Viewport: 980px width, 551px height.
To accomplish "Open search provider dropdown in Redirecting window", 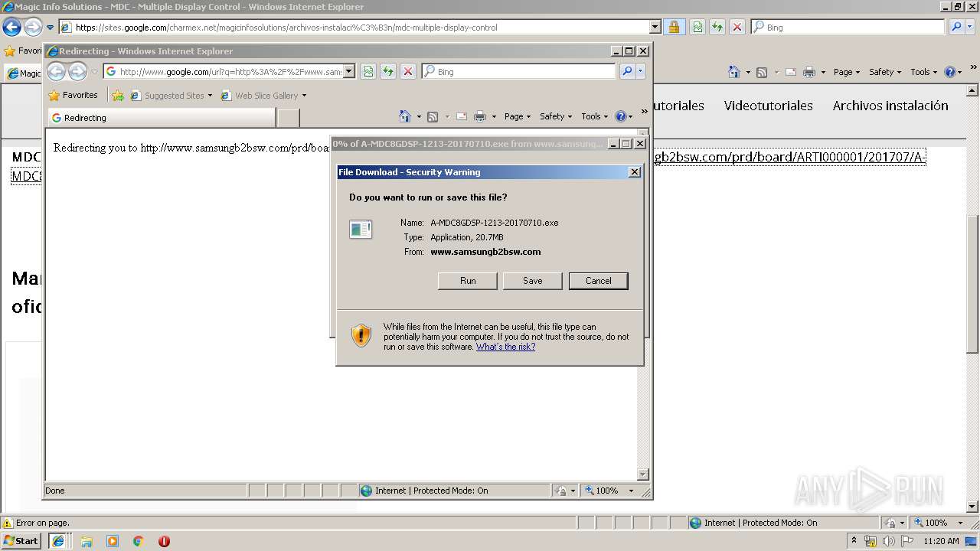I will 641,71.
